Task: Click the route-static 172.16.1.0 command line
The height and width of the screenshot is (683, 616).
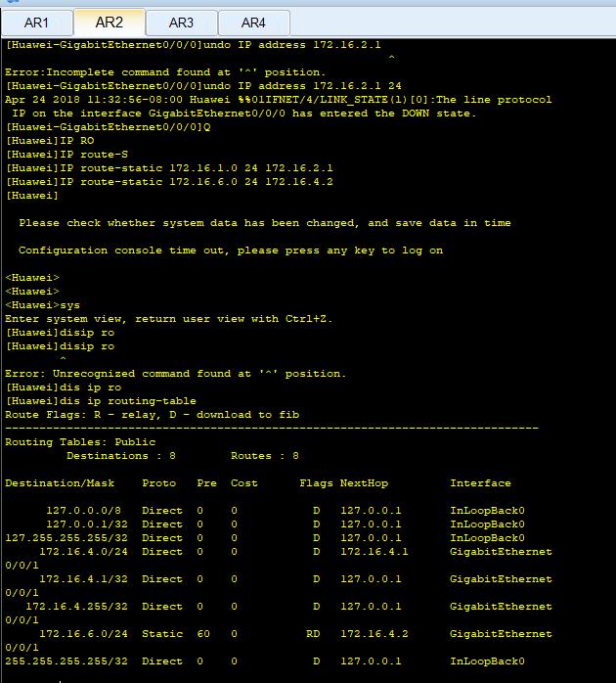Action: (169, 168)
